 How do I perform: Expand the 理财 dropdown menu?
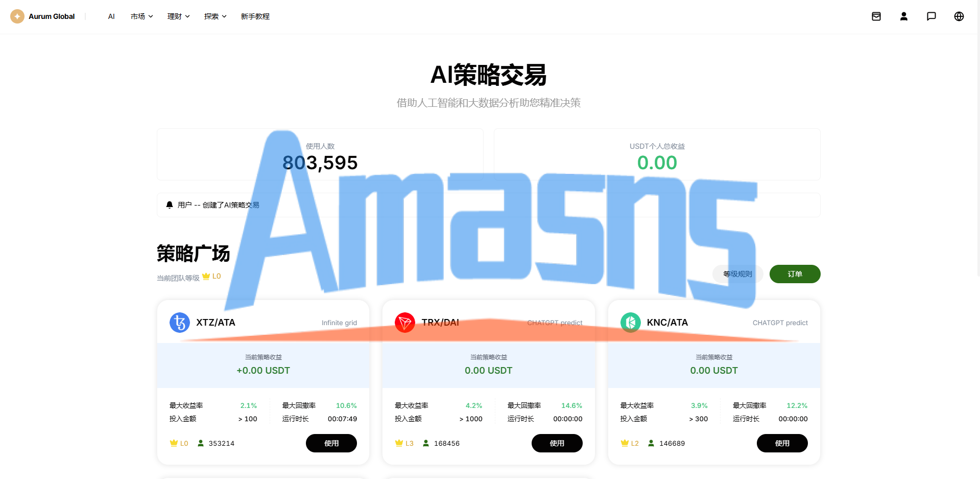[179, 16]
